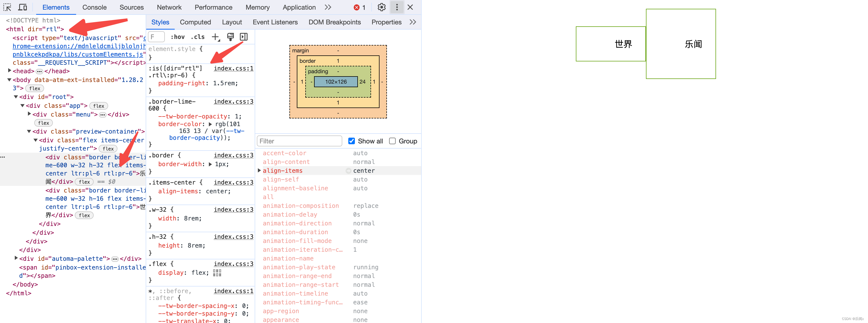Add a new style rule plus icon
This screenshot has width=868, height=323.
(216, 37)
